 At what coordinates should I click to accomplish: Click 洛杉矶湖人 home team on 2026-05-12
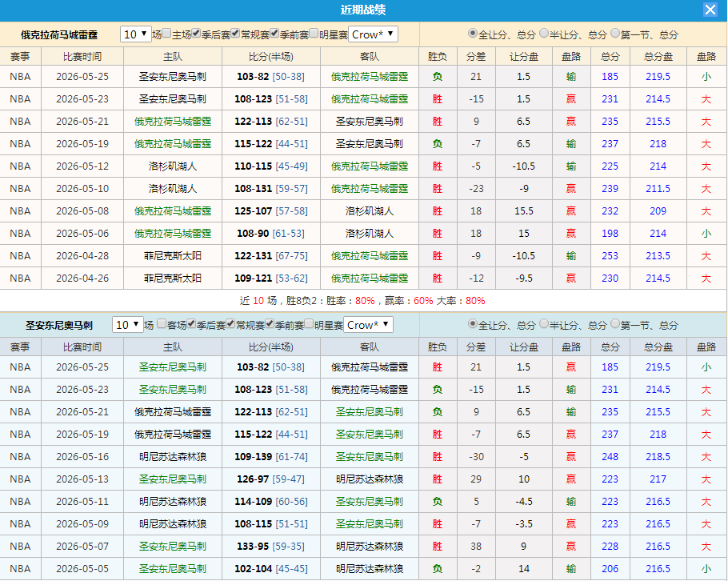173,166
